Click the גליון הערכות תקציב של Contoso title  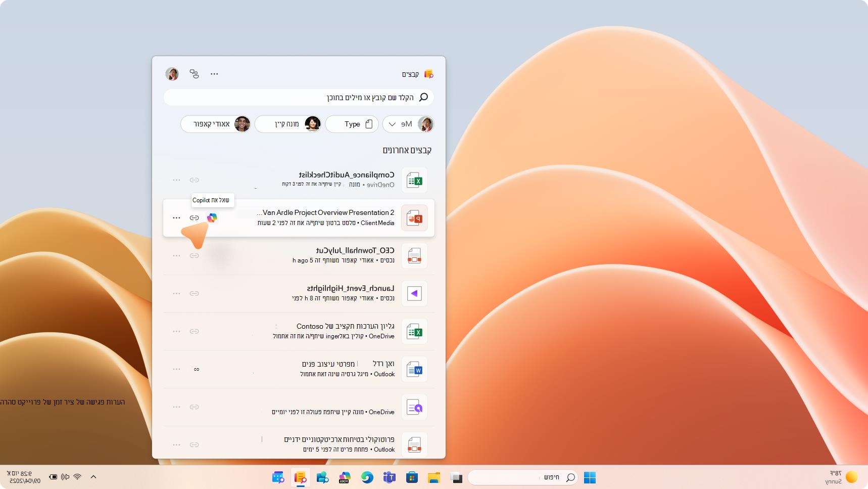tap(346, 326)
